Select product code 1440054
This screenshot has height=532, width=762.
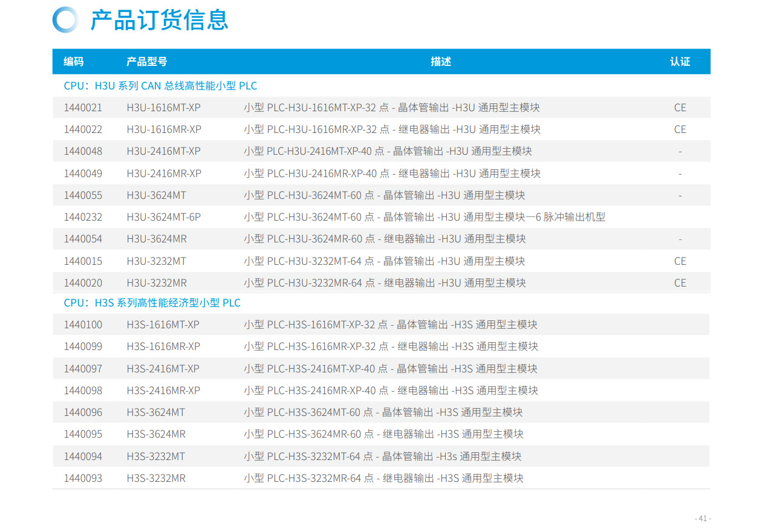click(x=83, y=239)
